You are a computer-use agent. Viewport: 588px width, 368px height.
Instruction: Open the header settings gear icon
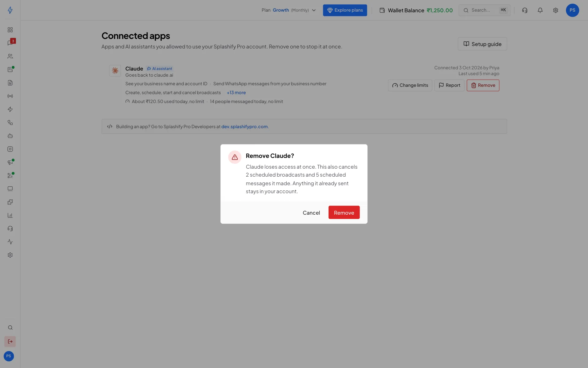[556, 10]
